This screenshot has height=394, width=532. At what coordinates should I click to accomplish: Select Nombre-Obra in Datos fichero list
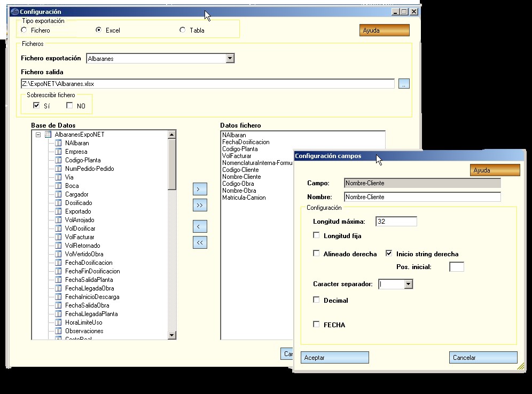(239, 191)
